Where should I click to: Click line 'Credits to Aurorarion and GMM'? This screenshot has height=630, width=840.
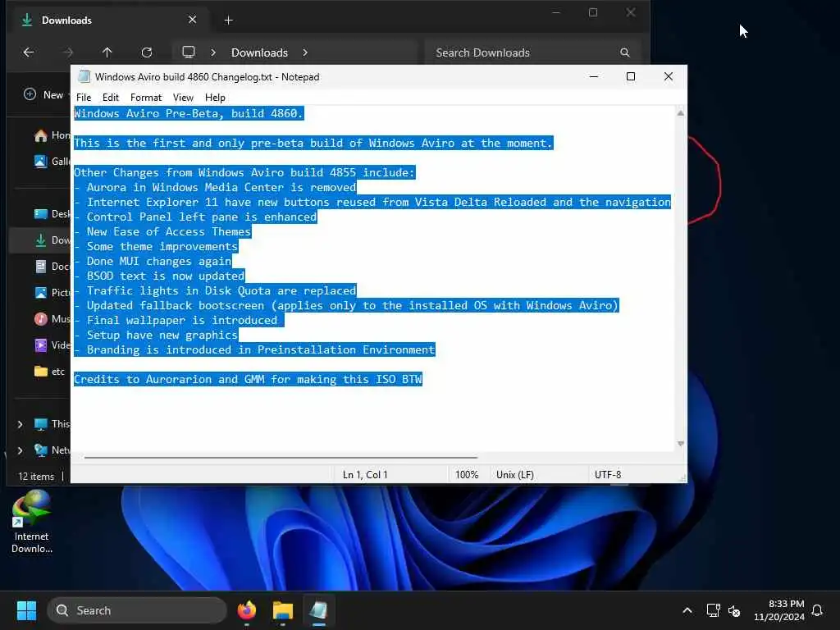248,379
